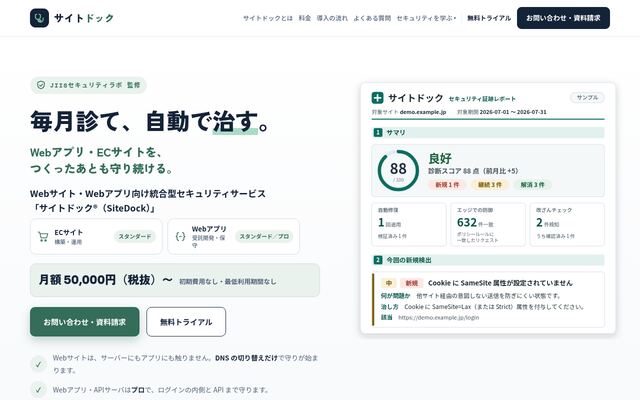
Task: Open the サイトドックとは nav link
Action: pyautogui.click(x=268, y=18)
